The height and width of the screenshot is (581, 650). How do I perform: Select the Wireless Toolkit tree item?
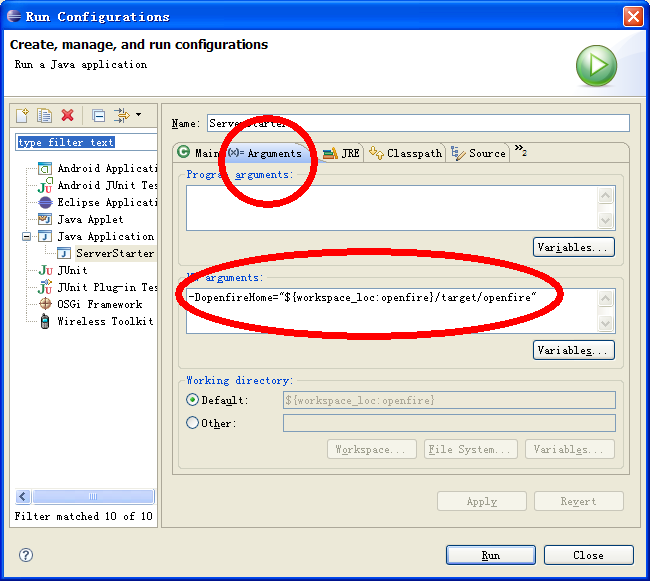(105, 321)
